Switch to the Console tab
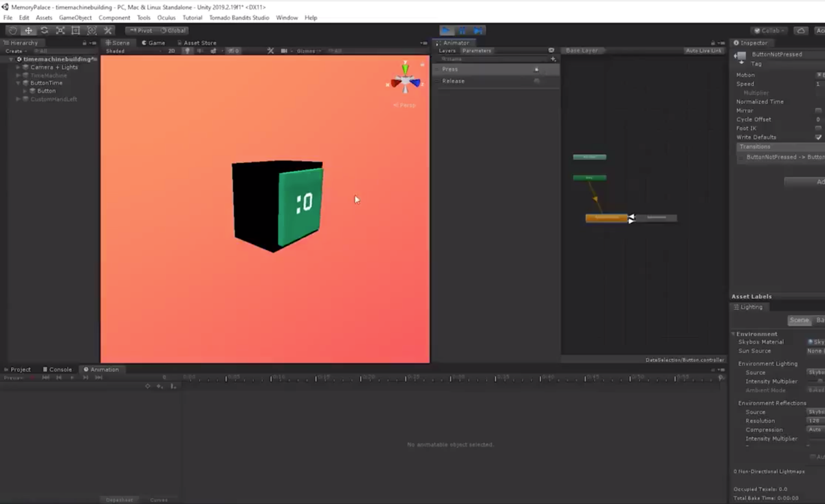This screenshot has height=504, width=825. 57,369
